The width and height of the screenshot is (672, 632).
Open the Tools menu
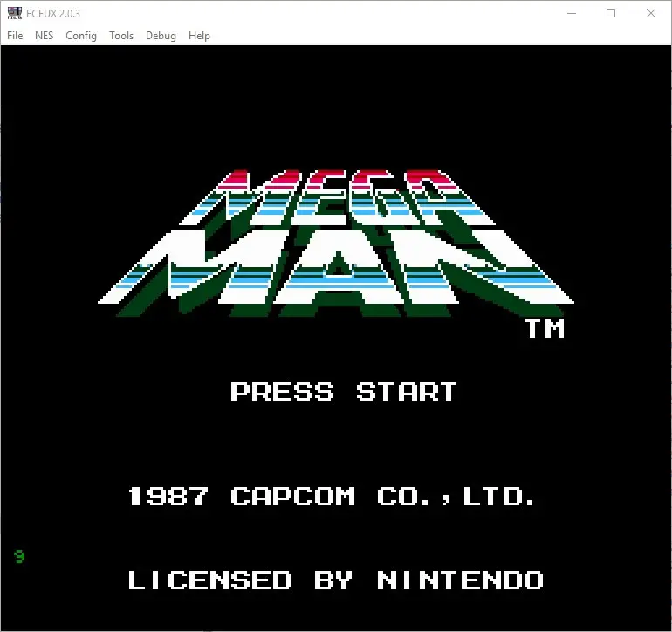click(x=121, y=36)
